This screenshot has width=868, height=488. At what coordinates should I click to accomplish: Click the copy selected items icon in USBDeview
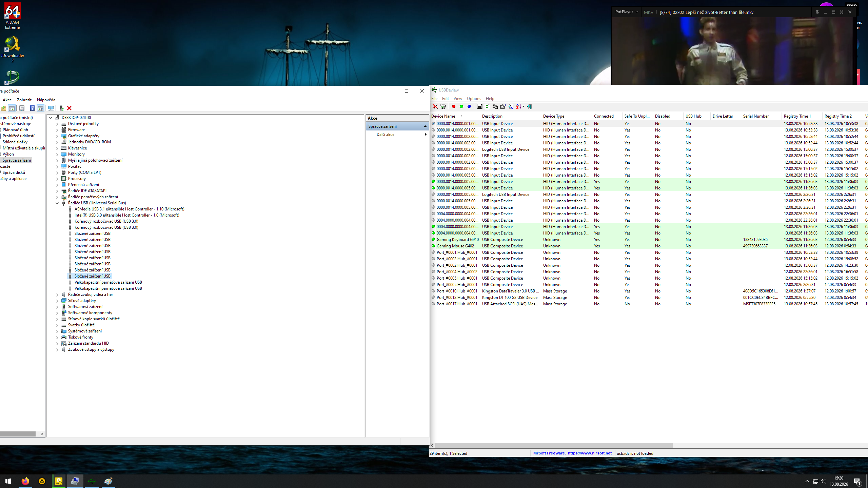(x=495, y=106)
